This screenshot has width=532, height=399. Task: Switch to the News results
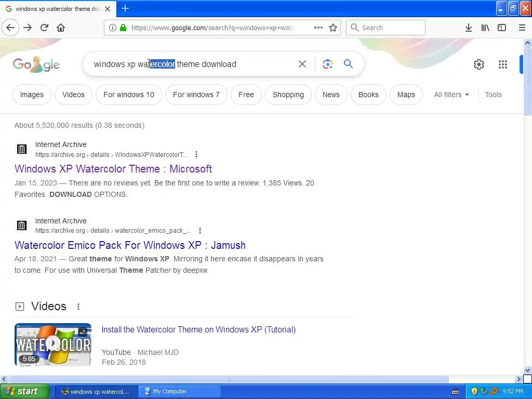pos(331,95)
